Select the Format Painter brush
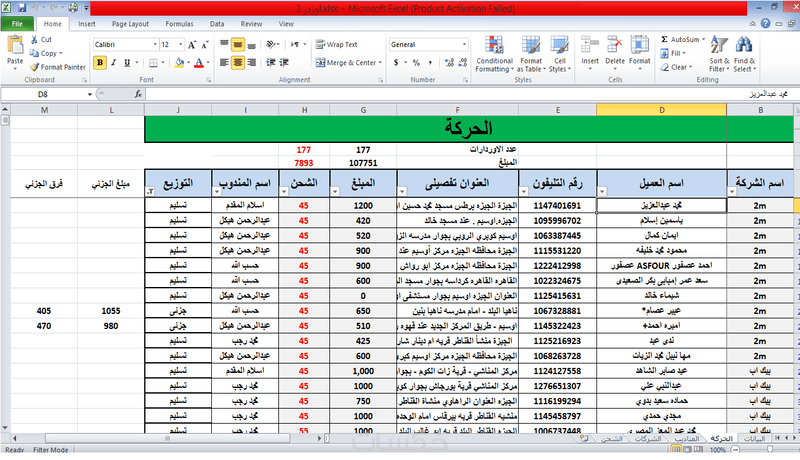The width and height of the screenshot is (800, 460). (x=34, y=67)
